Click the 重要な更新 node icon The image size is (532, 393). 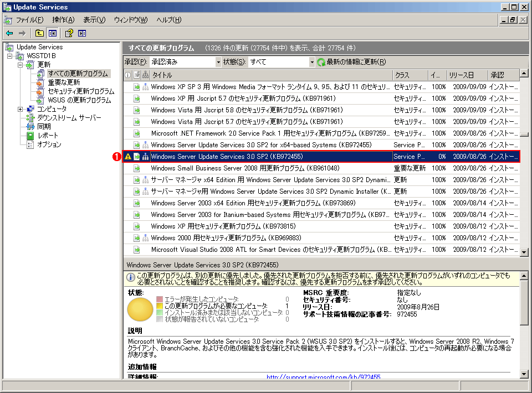(x=40, y=82)
